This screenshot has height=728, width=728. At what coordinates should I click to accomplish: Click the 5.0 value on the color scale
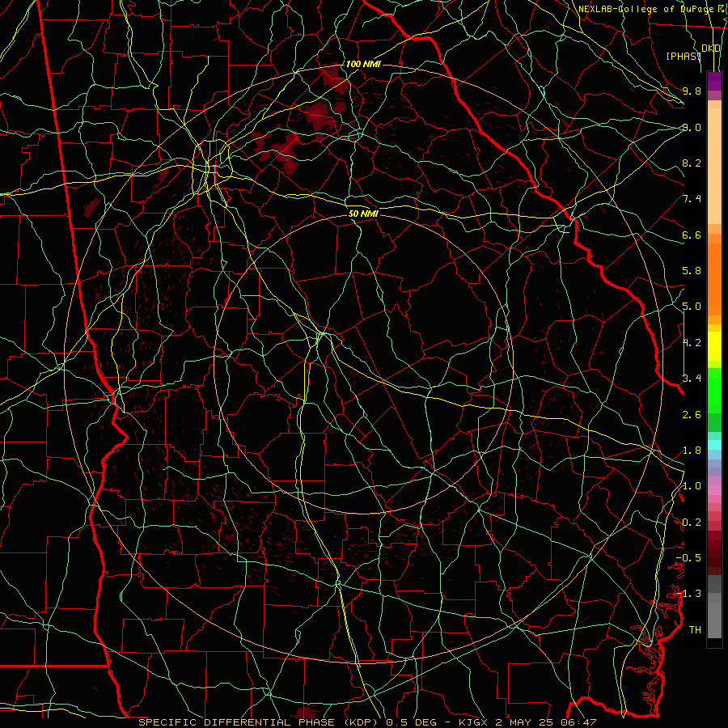tap(692, 307)
